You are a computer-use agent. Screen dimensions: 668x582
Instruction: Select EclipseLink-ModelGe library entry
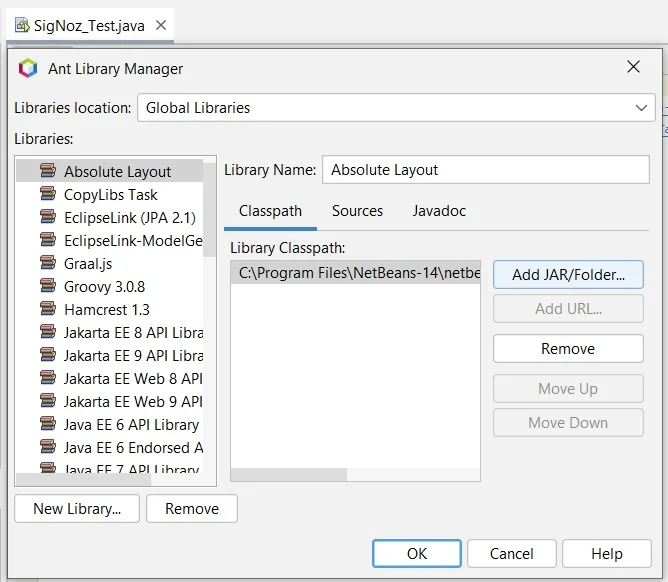[109, 240]
